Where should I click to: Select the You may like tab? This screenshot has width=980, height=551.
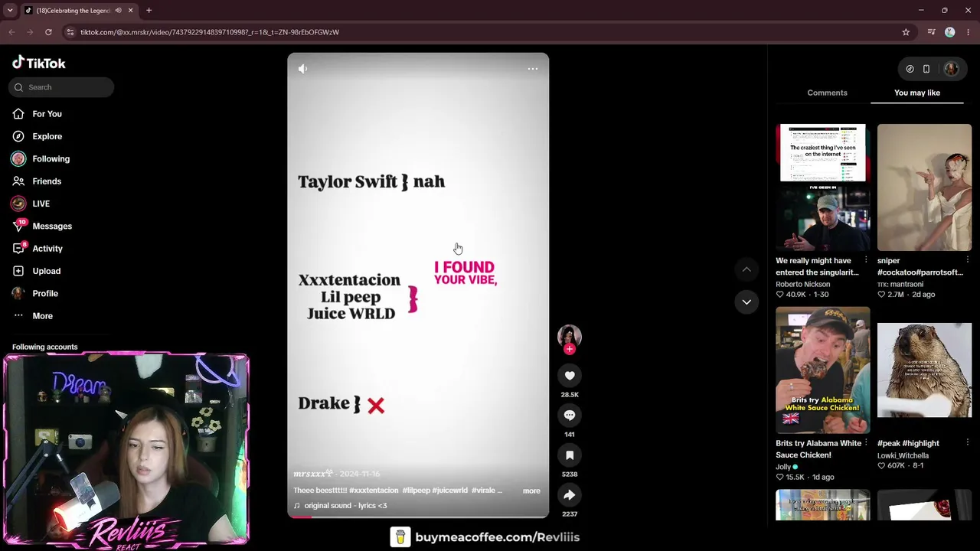click(x=917, y=93)
